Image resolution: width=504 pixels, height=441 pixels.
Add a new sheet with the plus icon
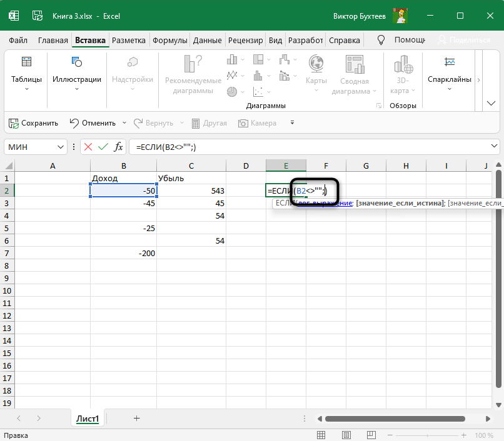136,418
